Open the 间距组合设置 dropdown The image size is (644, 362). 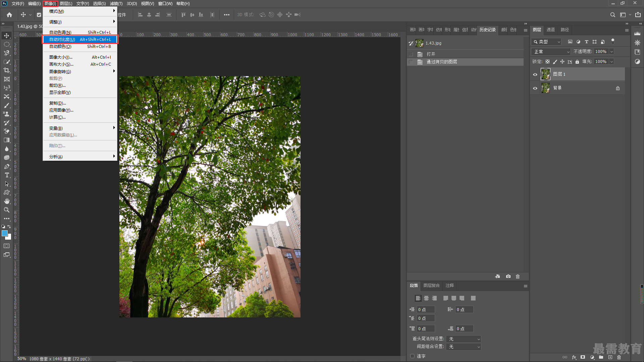click(464, 347)
